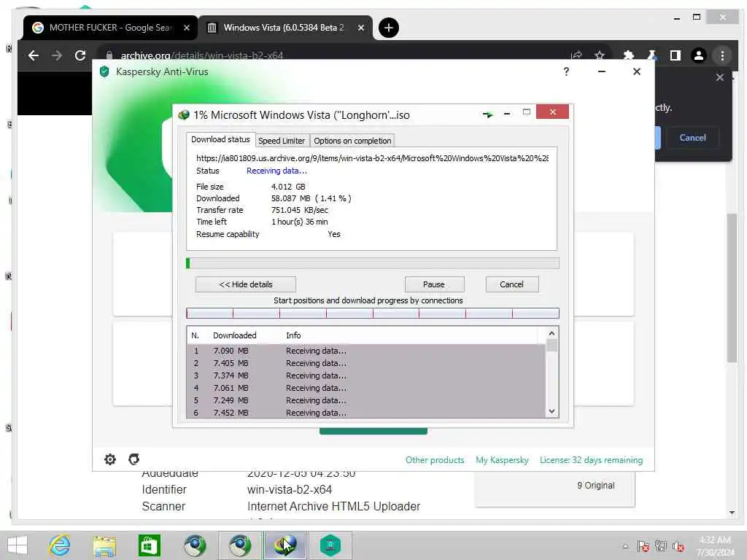Select connection row 6 with 7.452 MB
The width and height of the screenshot is (747, 560).
tap(366, 413)
